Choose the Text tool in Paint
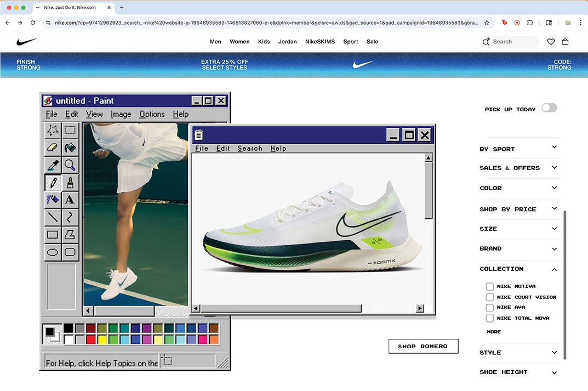588x391 pixels. [x=70, y=200]
